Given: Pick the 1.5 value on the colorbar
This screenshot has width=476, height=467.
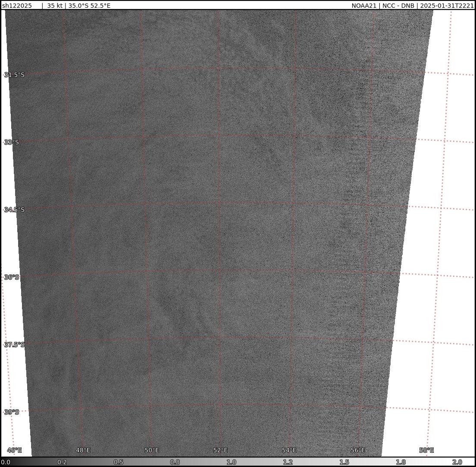Looking at the screenshot, I should [x=344, y=462].
